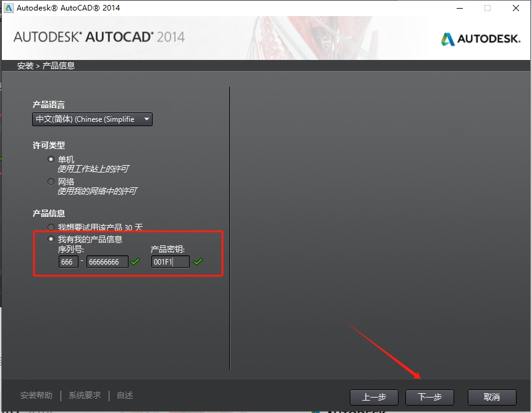Select the 单机 license type radio button
Viewport: 532px width, 413px height.
pos(51,159)
